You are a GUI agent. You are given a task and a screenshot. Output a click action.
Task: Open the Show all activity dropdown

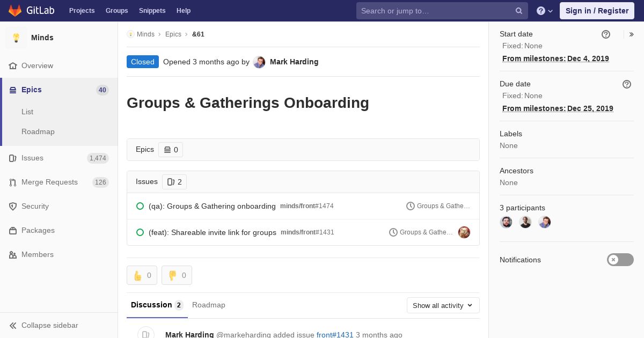pos(443,305)
